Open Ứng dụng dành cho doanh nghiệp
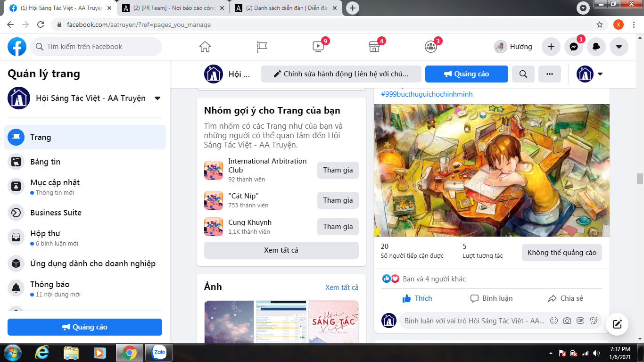This screenshot has width=644, height=362. point(85,263)
